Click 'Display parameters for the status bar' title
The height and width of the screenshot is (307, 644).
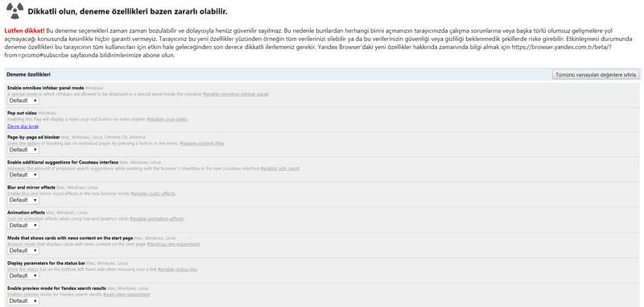click(46, 263)
